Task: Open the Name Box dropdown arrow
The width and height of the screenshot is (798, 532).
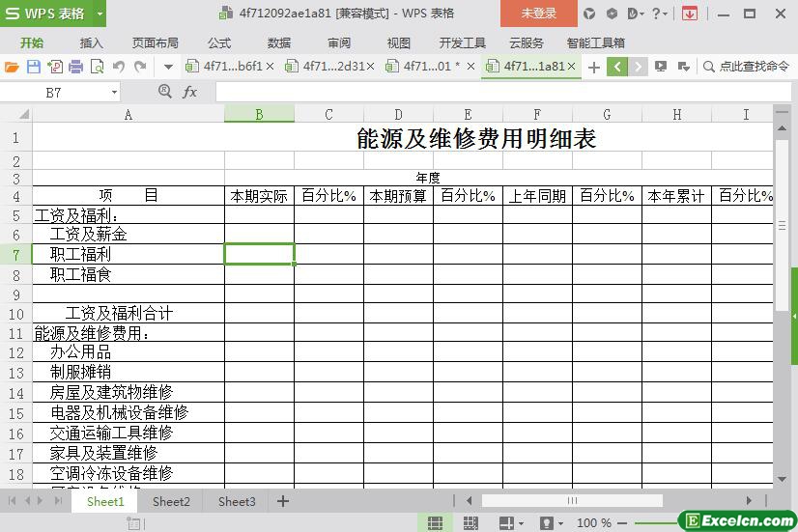Action: [115, 92]
